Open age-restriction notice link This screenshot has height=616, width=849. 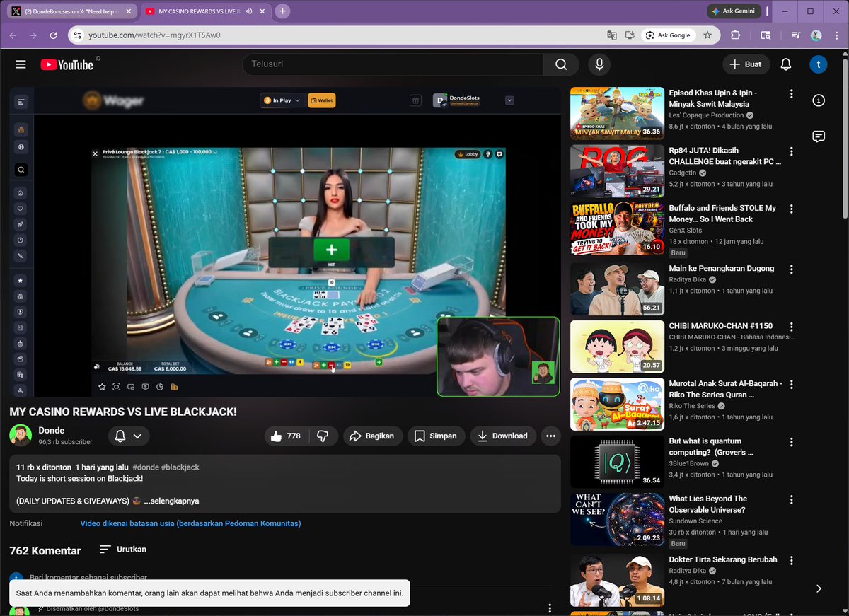click(x=190, y=523)
